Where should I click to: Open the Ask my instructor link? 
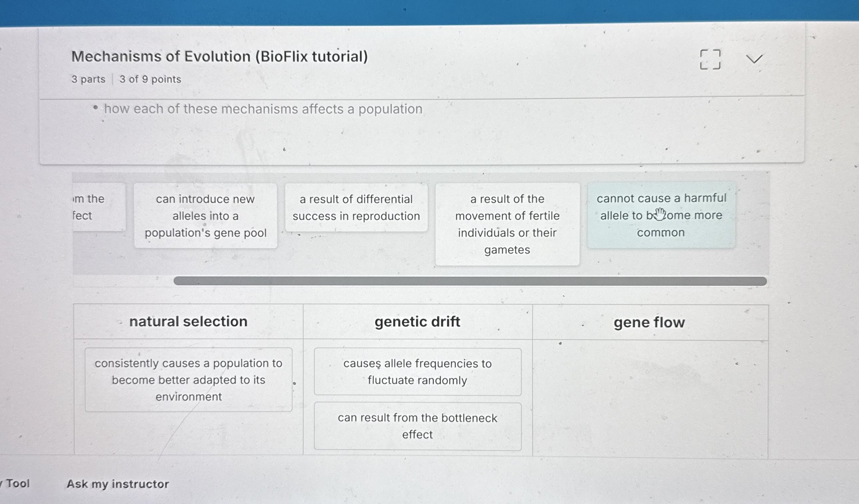[x=118, y=484]
